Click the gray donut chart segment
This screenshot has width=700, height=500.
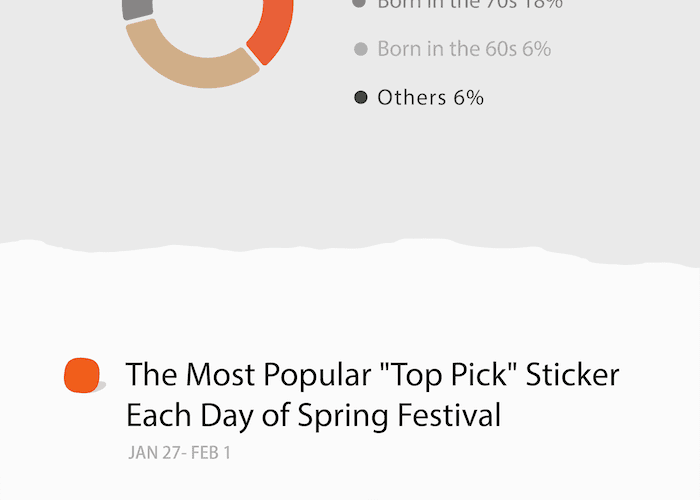(138, 8)
